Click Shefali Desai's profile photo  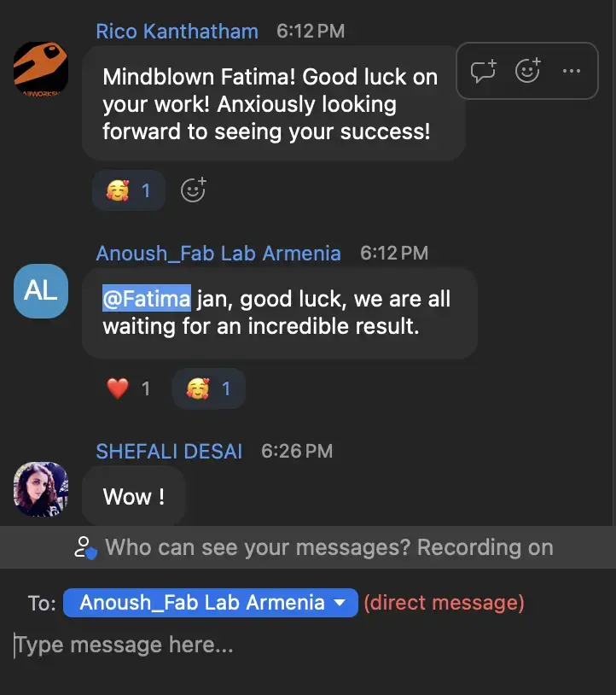(x=41, y=489)
